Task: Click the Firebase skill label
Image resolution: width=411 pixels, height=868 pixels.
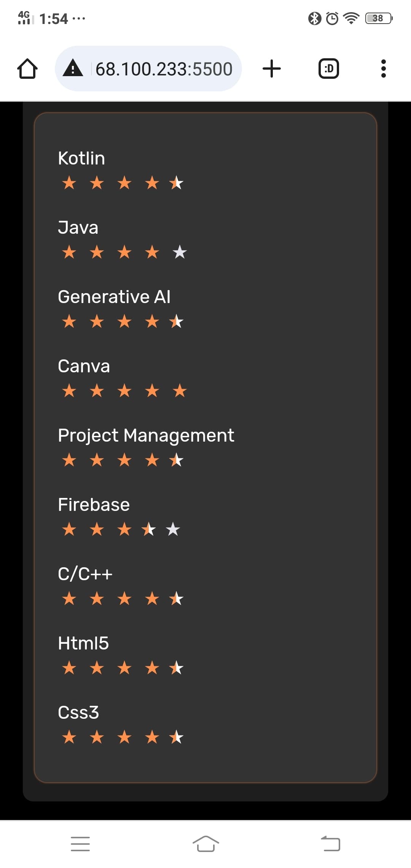Action: tap(94, 505)
